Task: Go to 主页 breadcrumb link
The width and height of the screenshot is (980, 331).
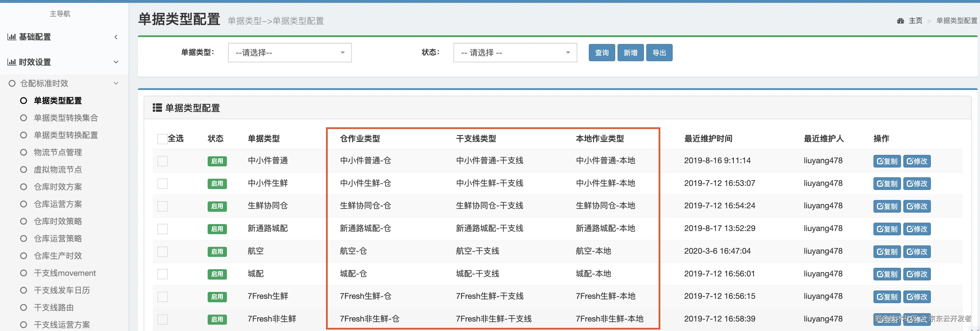Action: click(x=915, y=21)
